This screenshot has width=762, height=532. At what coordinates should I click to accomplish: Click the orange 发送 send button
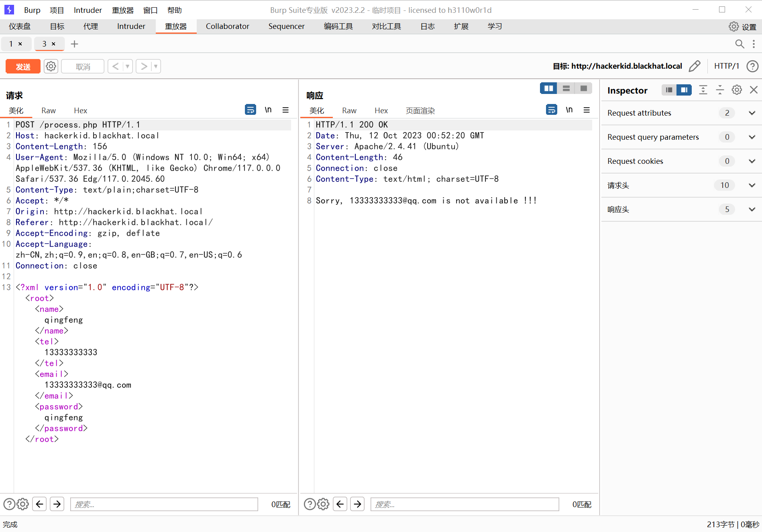coord(23,67)
